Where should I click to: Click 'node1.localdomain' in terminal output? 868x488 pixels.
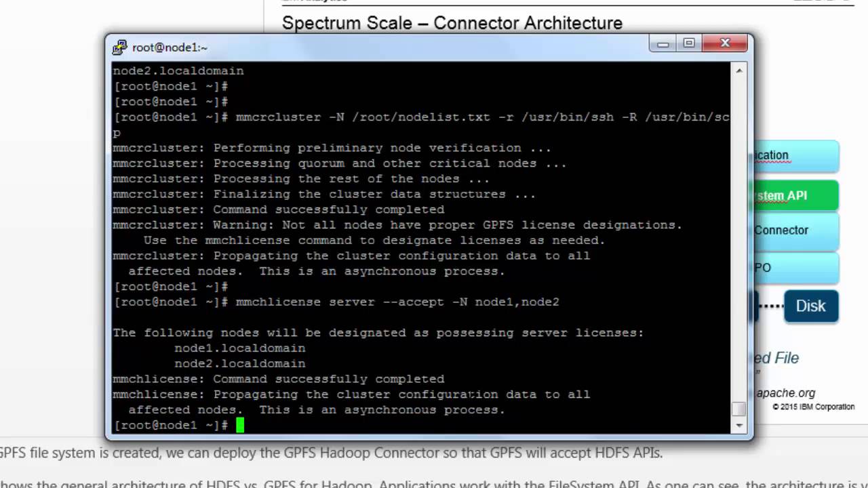point(240,348)
